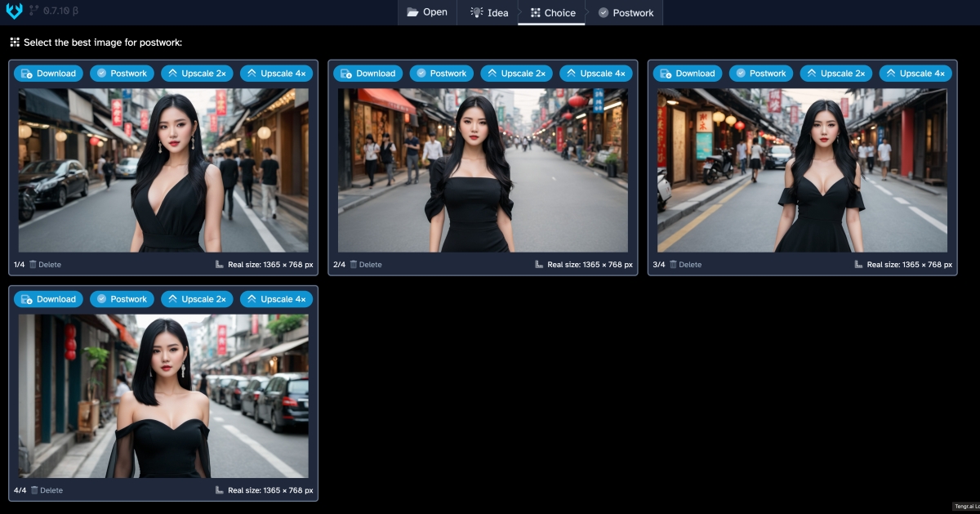Upscale 4× image 4/4
The height and width of the screenshot is (514, 980).
[x=276, y=299]
